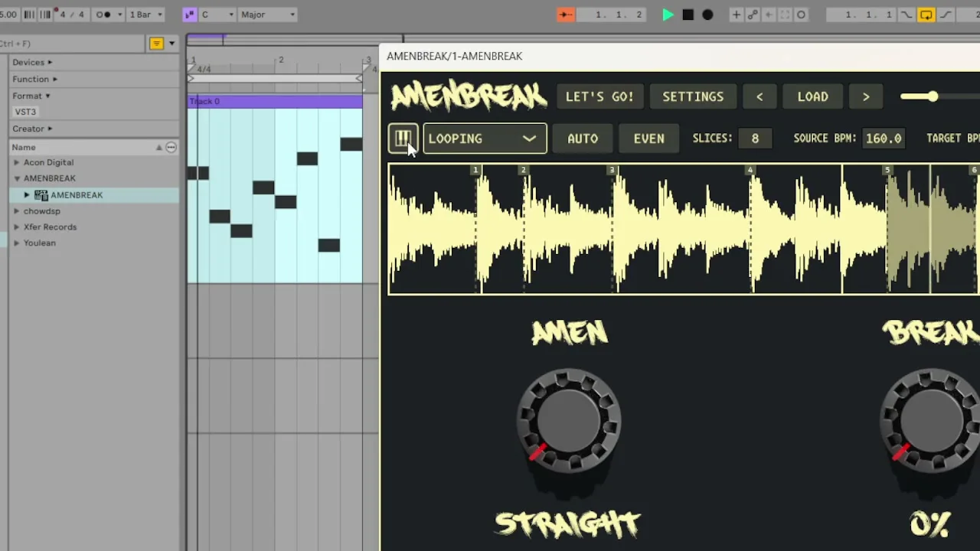The height and width of the screenshot is (551, 980).
Task: Click the Tap Tempo bars icon
Action: click(x=29, y=15)
